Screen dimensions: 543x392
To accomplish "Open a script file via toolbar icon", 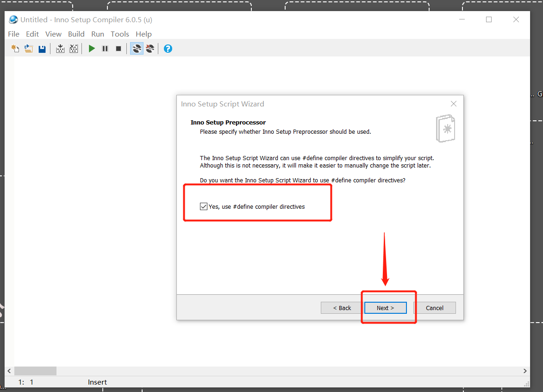I will tap(28, 49).
